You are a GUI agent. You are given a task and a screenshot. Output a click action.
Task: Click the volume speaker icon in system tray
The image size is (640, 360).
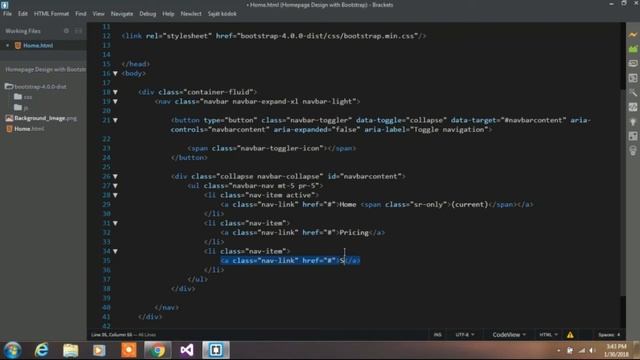point(592,350)
